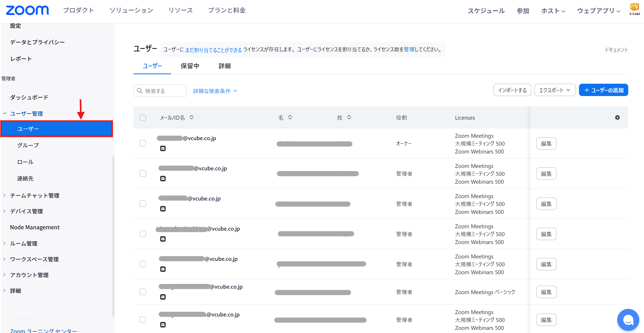Open the エクスポート dropdown
The height and width of the screenshot is (333, 644).
555,90
